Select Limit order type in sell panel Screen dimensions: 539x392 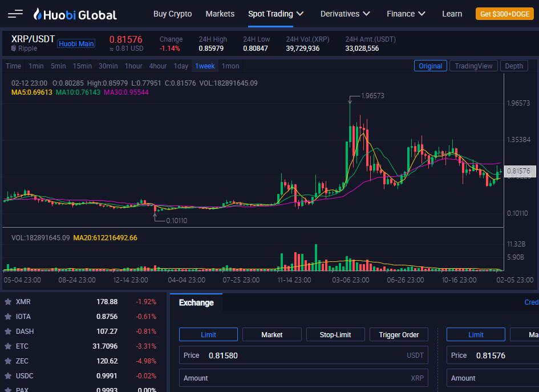click(x=476, y=334)
